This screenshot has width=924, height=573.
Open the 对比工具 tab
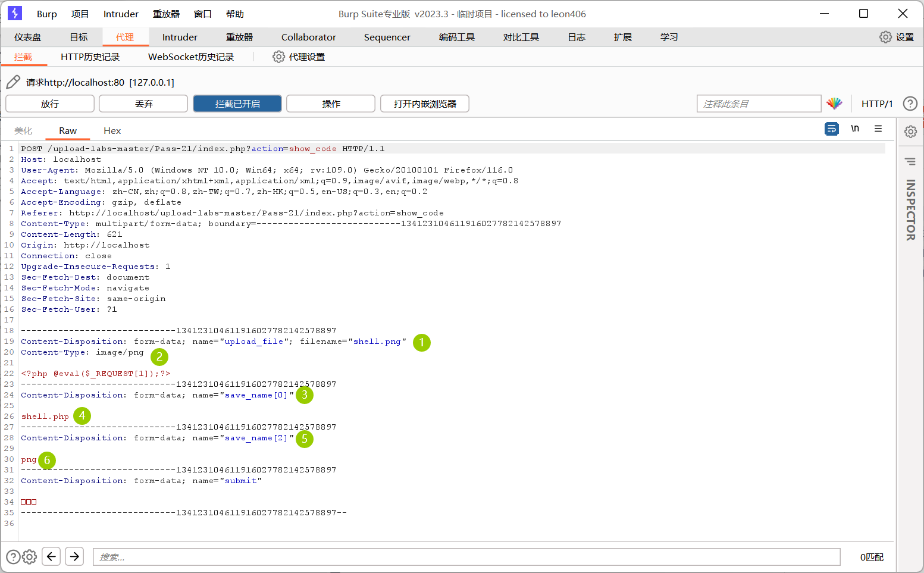pos(521,37)
